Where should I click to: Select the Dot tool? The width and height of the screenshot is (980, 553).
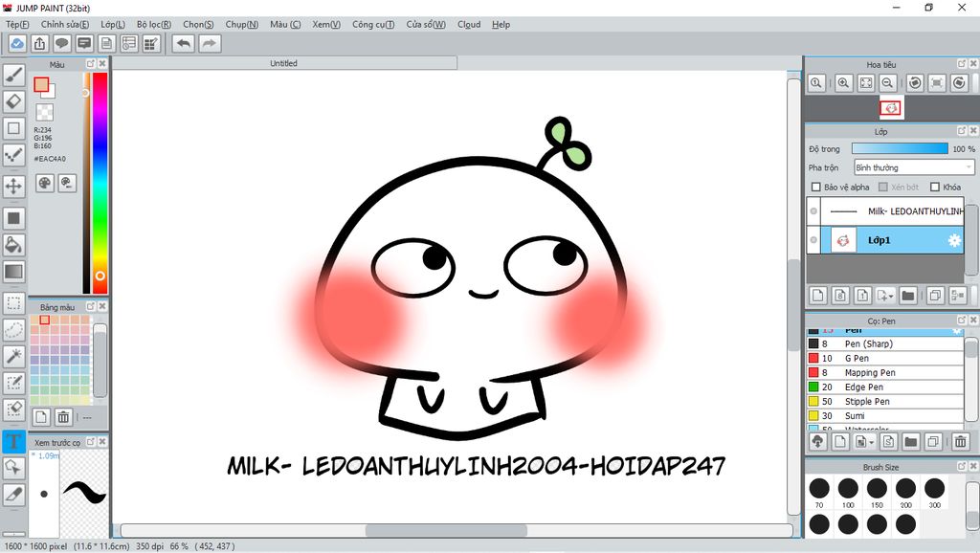(x=13, y=155)
